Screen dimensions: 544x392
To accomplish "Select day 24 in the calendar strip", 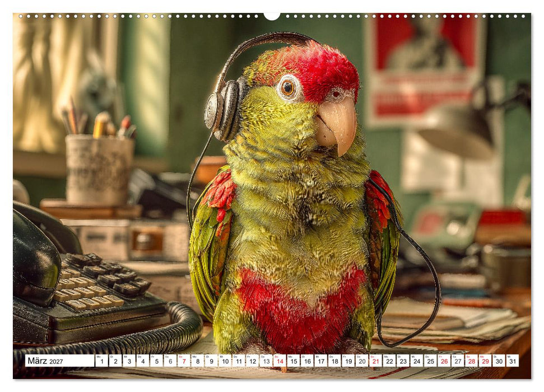I will click(x=417, y=361).
